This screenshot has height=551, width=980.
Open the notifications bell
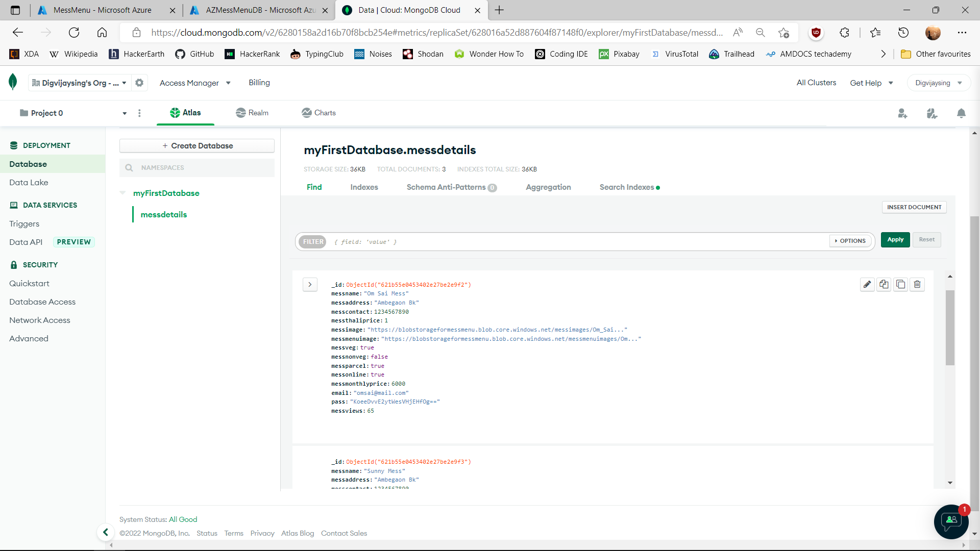pyautogui.click(x=962, y=113)
